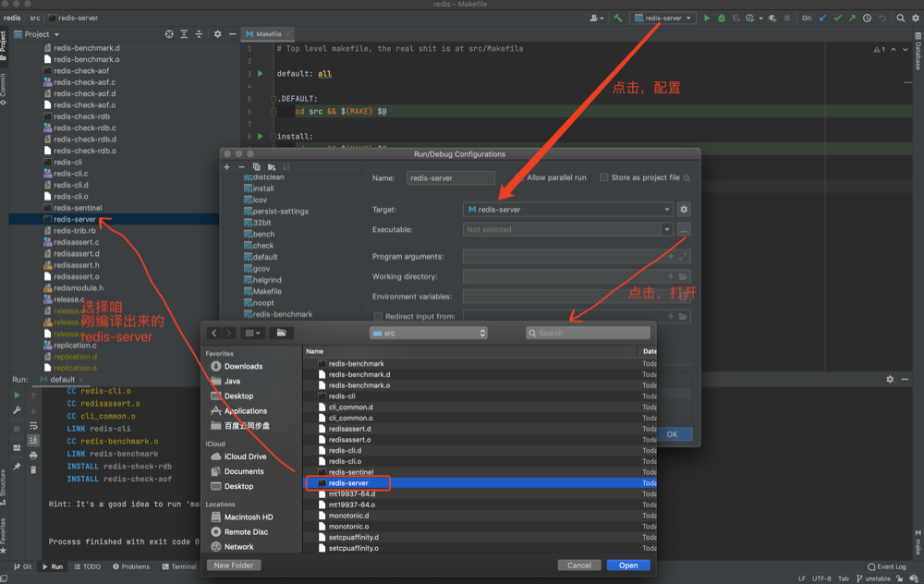The height and width of the screenshot is (584, 924).
Task: Toggle soft-wrap icon in Run panel
Action: point(33,425)
